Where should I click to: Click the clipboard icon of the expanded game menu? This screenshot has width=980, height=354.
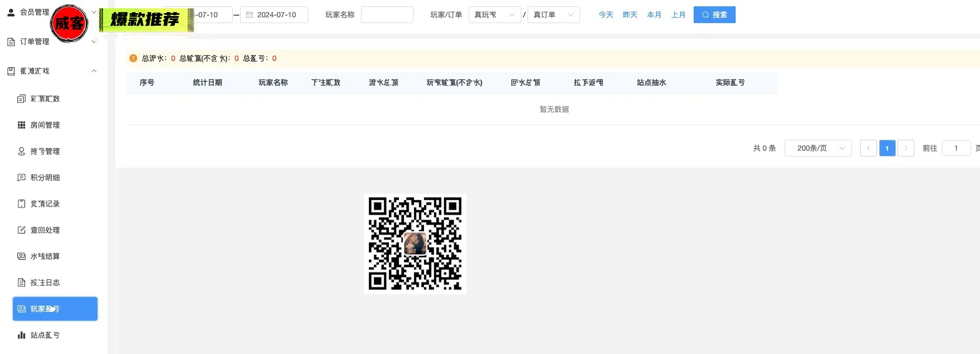pyautogui.click(x=11, y=71)
